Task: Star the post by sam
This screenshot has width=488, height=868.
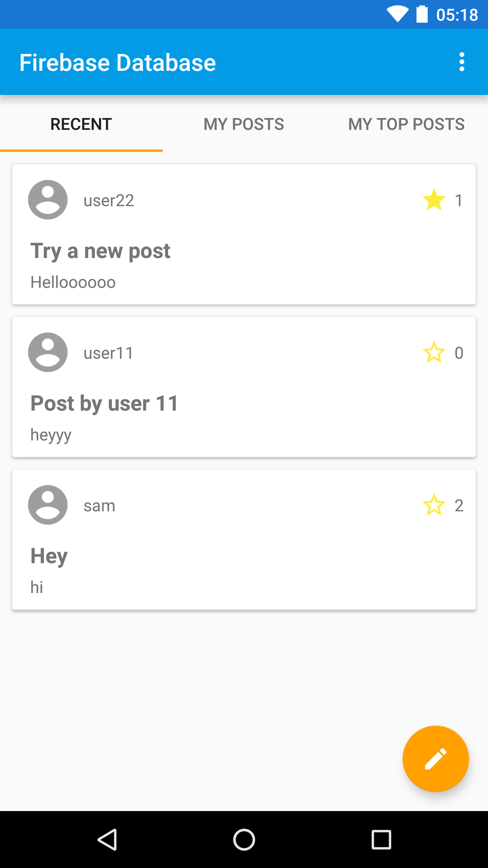Action: (434, 505)
